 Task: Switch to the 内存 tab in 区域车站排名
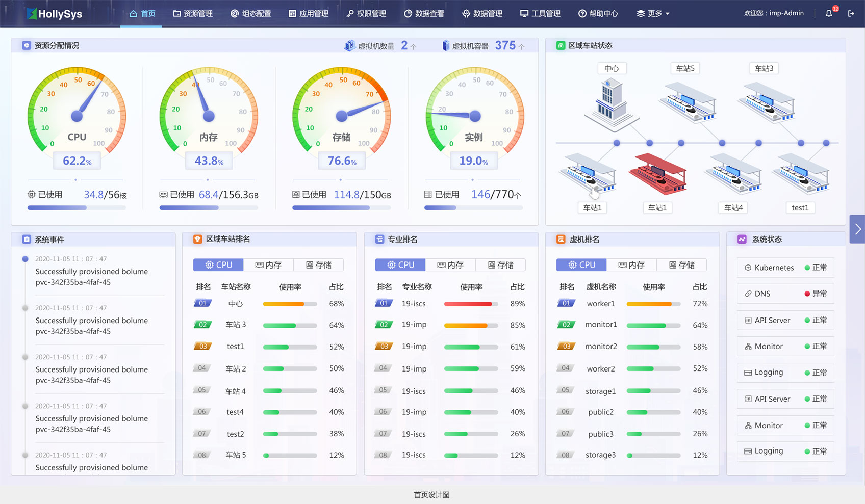pos(268,264)
